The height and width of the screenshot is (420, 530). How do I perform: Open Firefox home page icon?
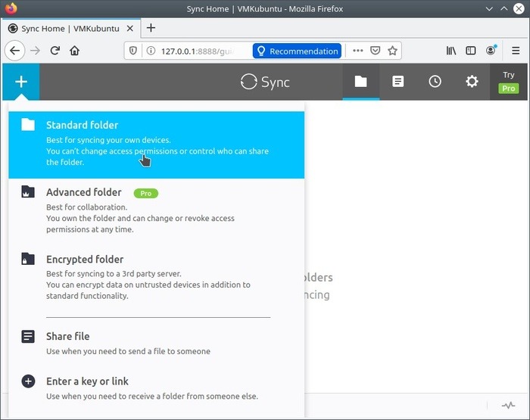pos(74,51)
